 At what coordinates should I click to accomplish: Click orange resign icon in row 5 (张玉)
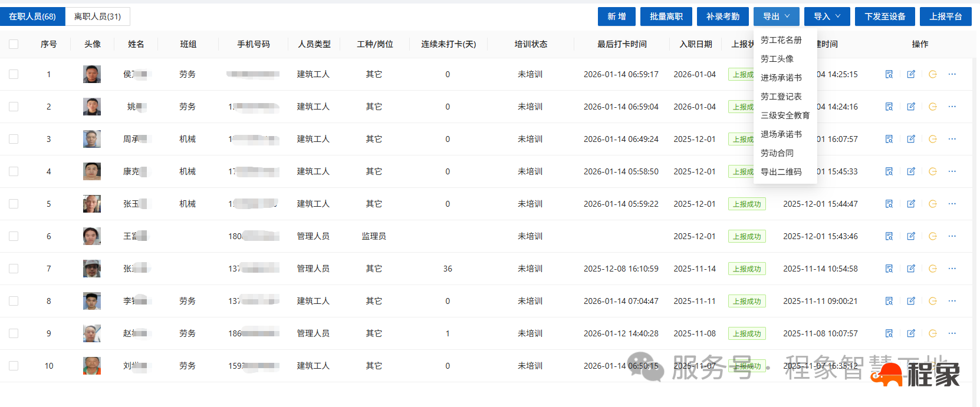pyautogui.click(x=933, y=204)
